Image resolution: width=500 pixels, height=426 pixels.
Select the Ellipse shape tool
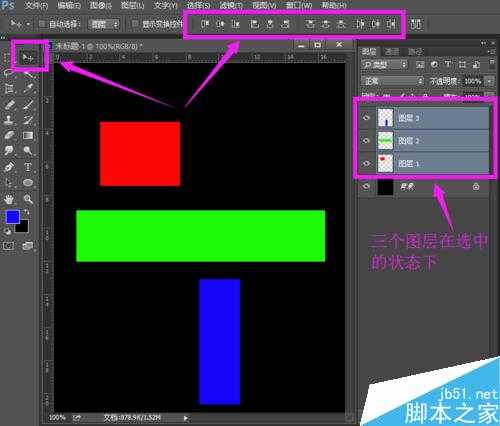pyautogui.click(x=28, y=183)
